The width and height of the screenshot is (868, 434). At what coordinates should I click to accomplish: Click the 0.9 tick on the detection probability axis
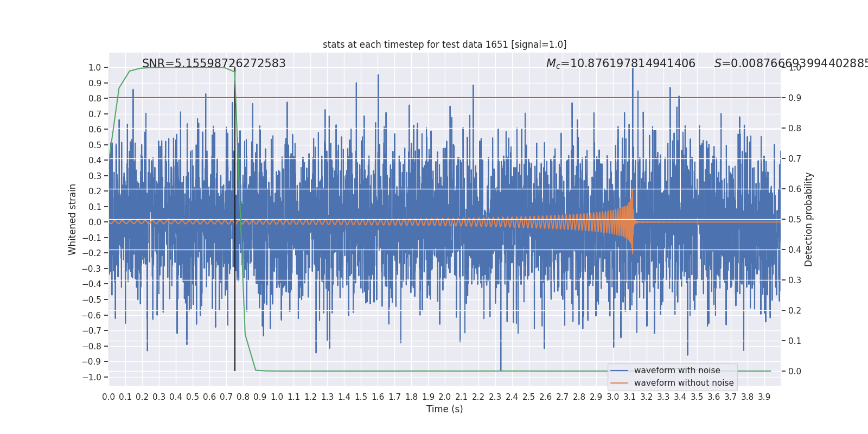pyautogui.click(x=795, y=98)
